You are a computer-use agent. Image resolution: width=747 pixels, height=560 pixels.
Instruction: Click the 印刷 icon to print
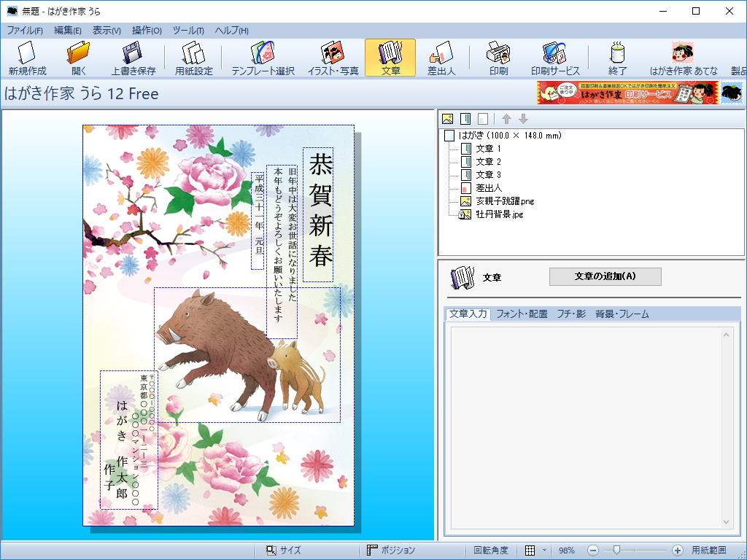[x=498, y=57]
